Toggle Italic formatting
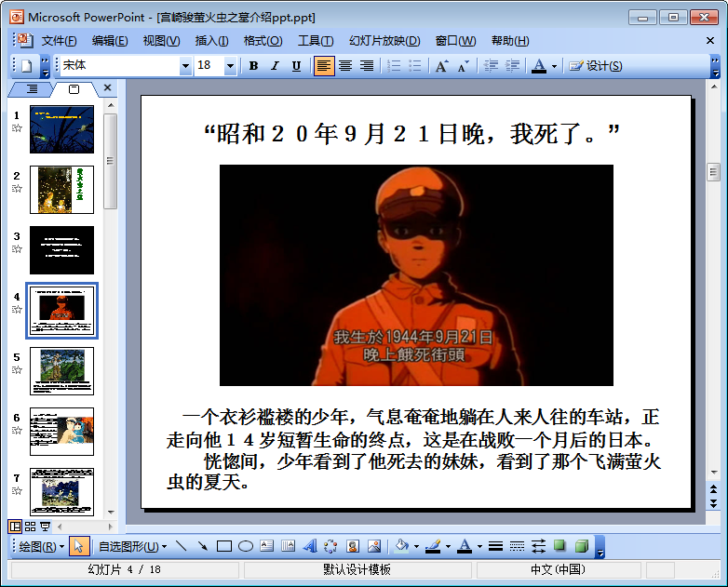This screenshot has height=587, width=728. pyautogui.click(x=275, y=66)
